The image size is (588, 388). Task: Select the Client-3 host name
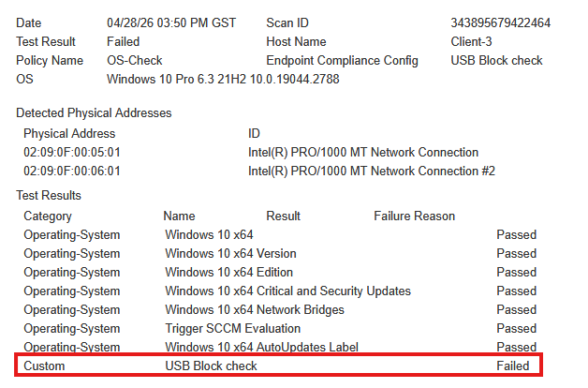[x=471, y=41]
